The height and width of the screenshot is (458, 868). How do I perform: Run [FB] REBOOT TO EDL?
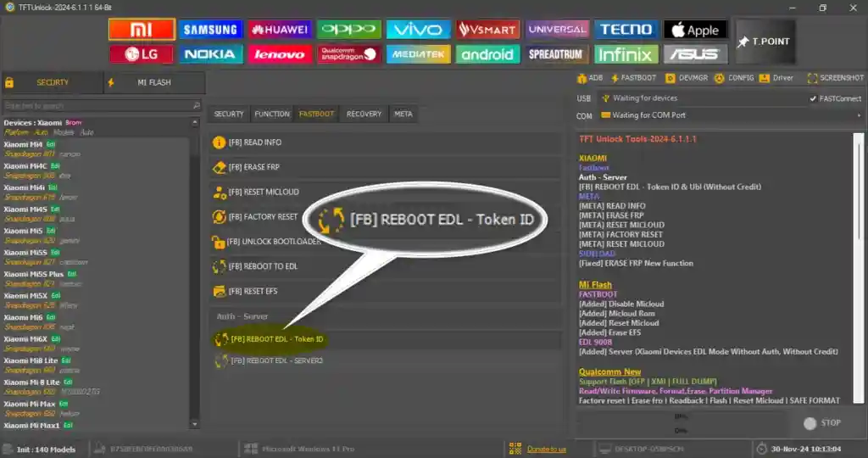386,266
